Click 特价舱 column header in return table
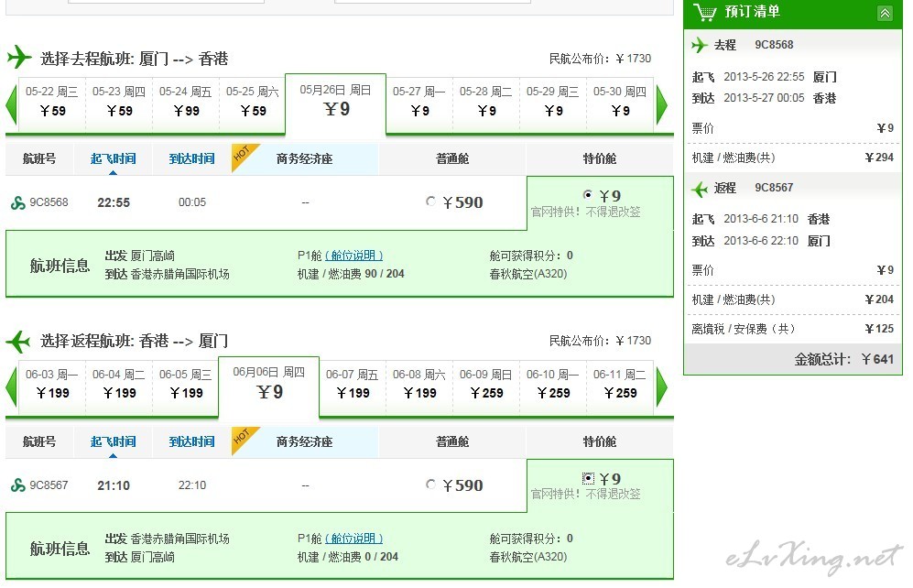913x588 pixels. 600,441
